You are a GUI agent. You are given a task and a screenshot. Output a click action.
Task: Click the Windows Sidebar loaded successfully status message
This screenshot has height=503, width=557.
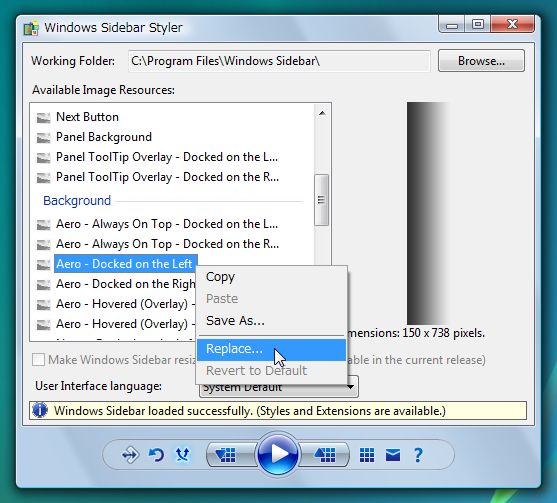[250, 411]
